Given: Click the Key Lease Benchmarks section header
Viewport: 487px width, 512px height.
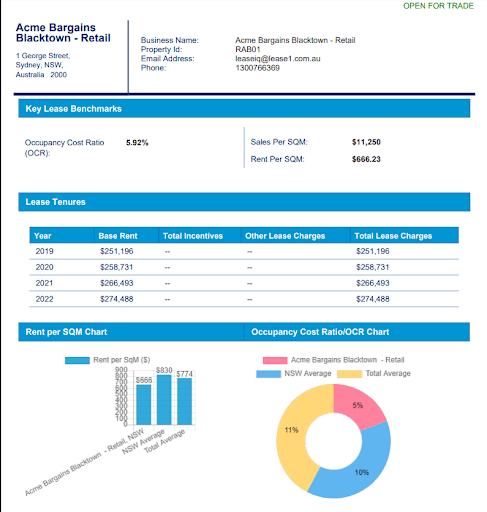Looking at the screenshot, I should [244, 108].
